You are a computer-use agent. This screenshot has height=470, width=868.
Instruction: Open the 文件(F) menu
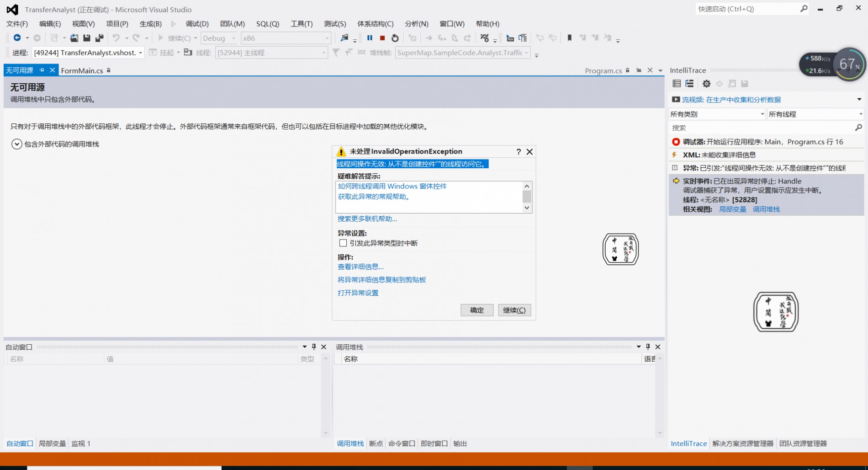(x=17, y=24)
